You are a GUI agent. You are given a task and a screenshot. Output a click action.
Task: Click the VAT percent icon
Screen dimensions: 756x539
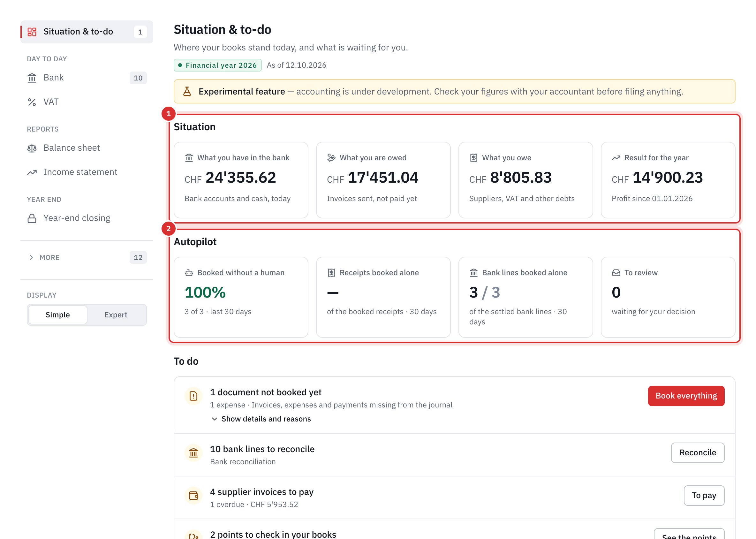click(x=32, y=102)
